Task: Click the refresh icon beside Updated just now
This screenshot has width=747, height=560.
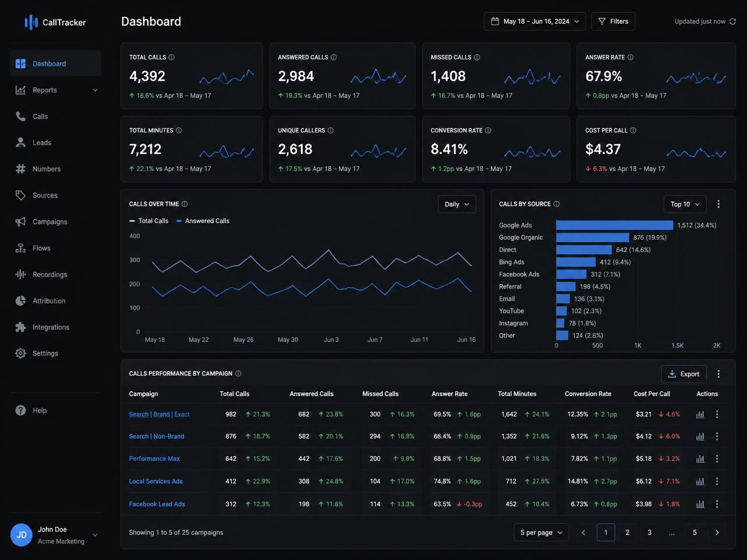Action: click(x=732, y=22)
